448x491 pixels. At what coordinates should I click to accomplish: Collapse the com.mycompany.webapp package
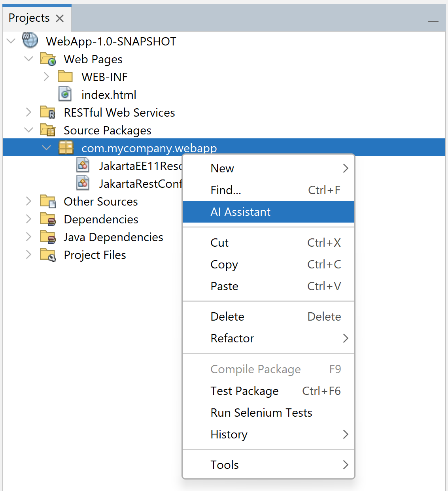(46, 147)
